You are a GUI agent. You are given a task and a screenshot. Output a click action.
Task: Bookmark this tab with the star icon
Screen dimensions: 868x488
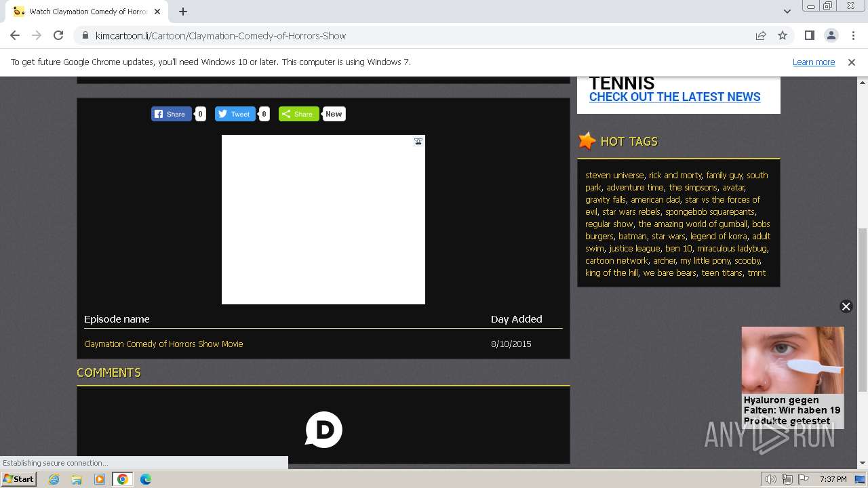tap(783, 35)
